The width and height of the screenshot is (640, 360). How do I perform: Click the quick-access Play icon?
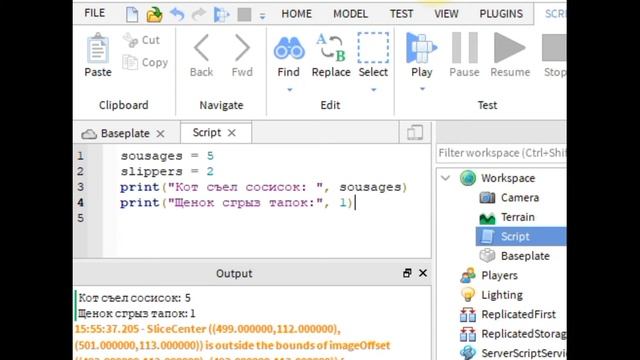coord(222,15)
